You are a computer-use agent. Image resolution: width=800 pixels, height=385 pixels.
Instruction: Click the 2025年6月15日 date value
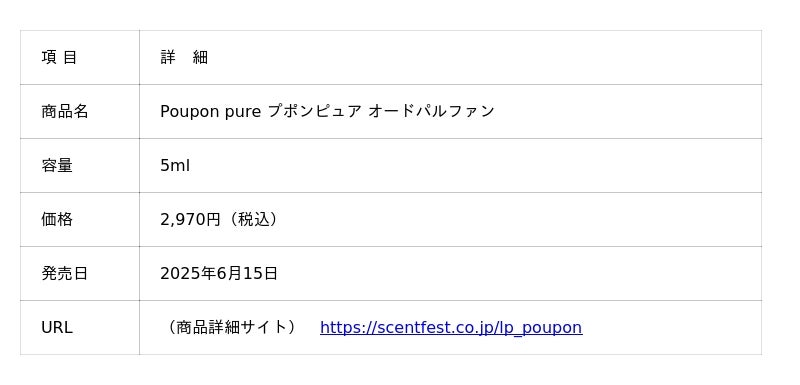(x=219, y=274)
